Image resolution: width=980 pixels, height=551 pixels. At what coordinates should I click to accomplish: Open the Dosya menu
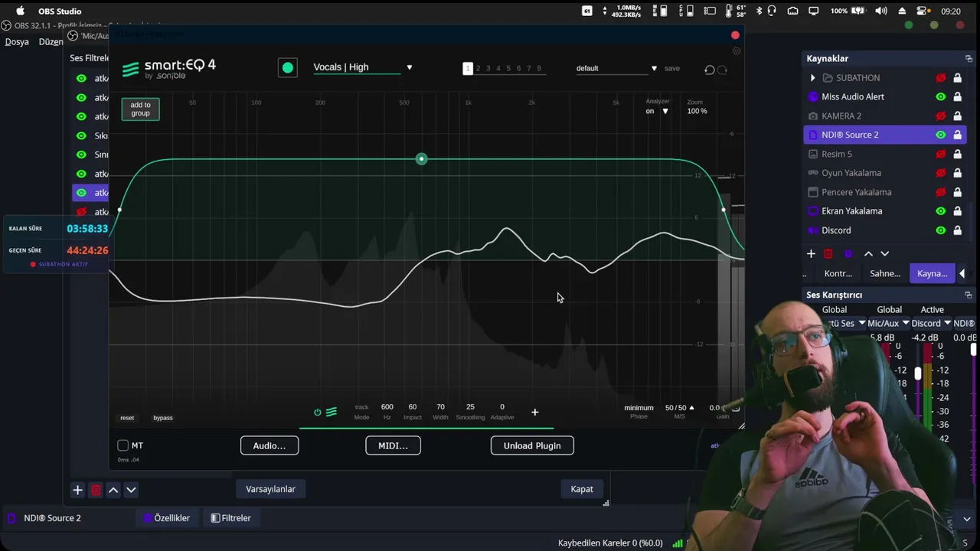(x=17, y=42)
